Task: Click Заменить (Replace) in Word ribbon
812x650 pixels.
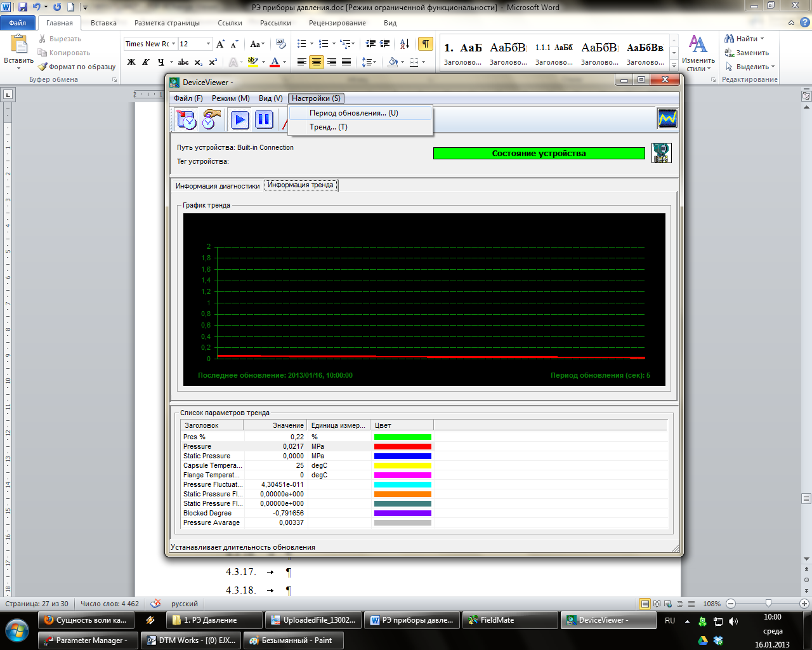Action: pos(747,53)
